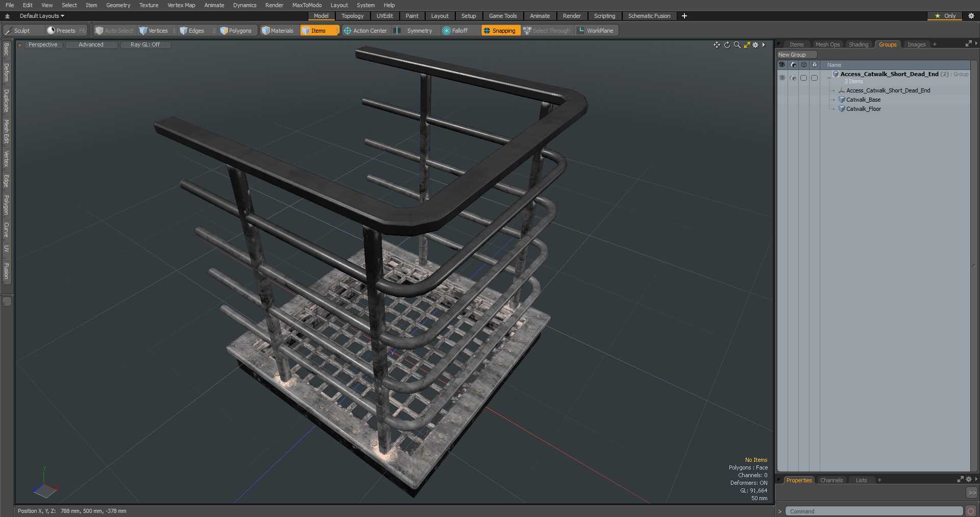Add a new layout tab with plus
Viewport: 980px width, 517px height.
tap(684, 16)
